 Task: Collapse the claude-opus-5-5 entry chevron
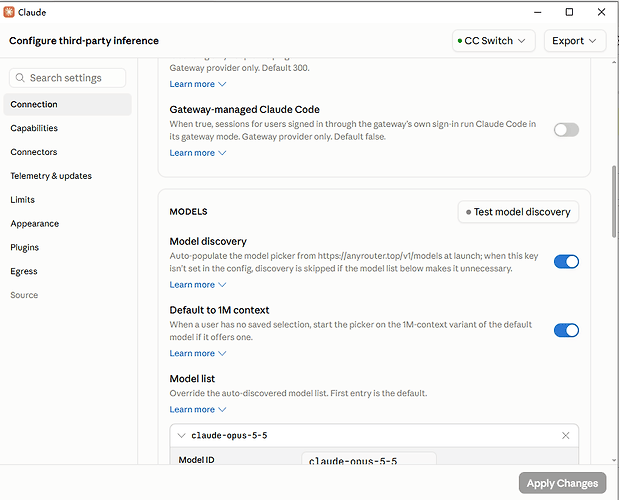pyautogui.click(x=181, y=435)
